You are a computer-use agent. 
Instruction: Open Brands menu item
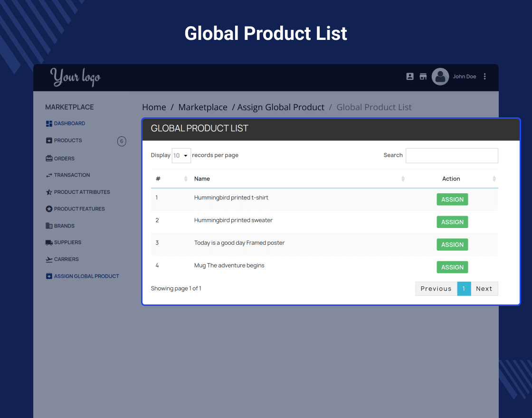64,226
